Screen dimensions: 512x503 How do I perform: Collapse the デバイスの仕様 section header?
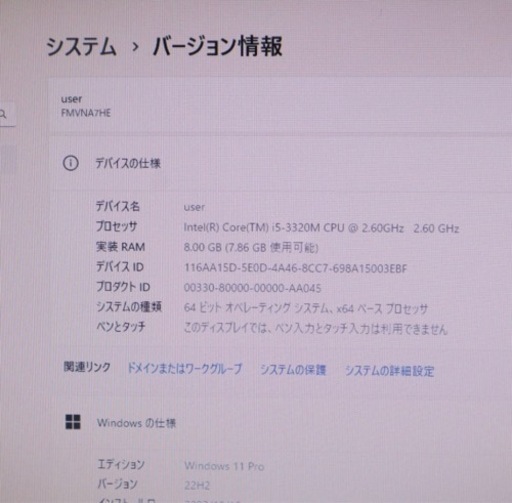(x=280, y=163)
